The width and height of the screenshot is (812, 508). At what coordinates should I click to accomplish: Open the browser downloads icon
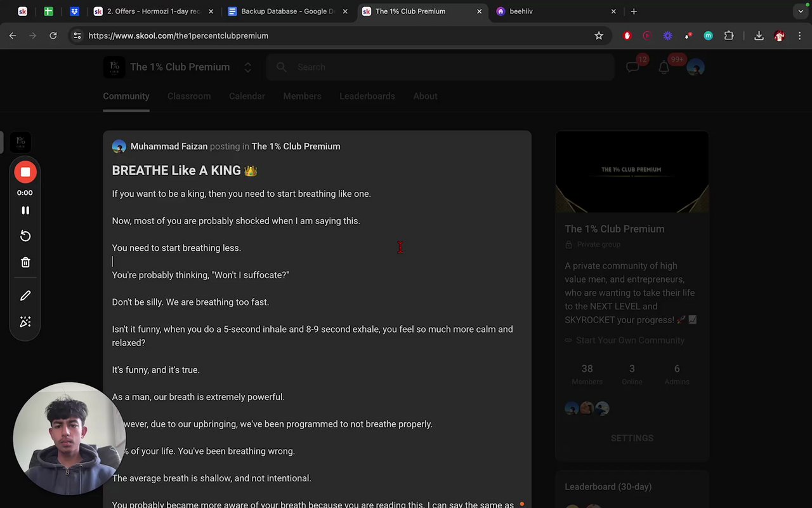click(759, 36)
